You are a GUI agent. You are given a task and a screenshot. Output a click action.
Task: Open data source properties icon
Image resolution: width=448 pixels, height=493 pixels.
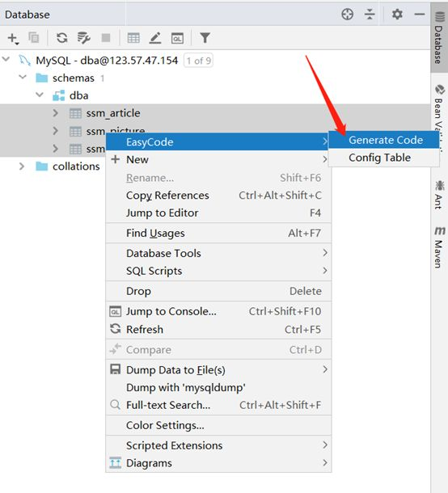(x=83, y=38)
